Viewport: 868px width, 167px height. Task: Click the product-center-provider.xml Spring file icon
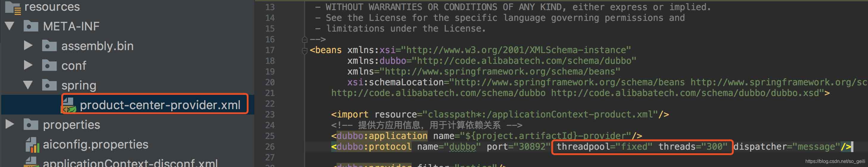(69, 105)
